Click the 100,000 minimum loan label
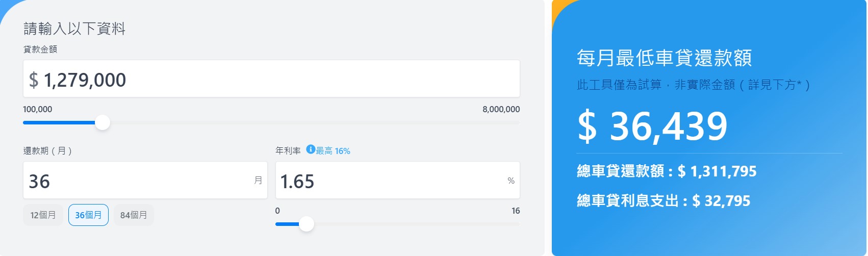The image size is (868, 256). click(37, 109)
